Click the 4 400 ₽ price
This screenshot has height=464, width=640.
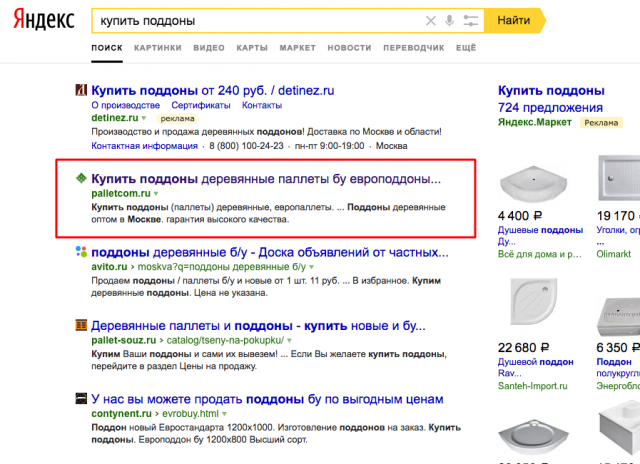[520, 215]
